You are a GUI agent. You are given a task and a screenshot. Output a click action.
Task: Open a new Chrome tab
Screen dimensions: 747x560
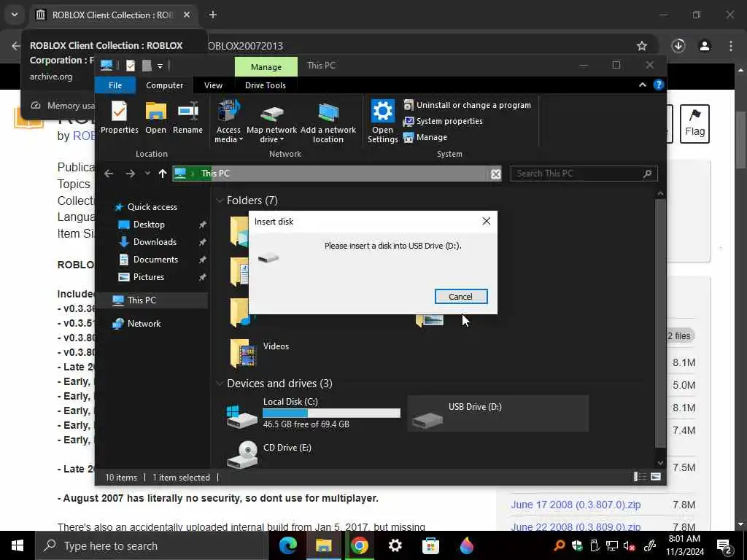pyautogui.click(x=213, y=15)
